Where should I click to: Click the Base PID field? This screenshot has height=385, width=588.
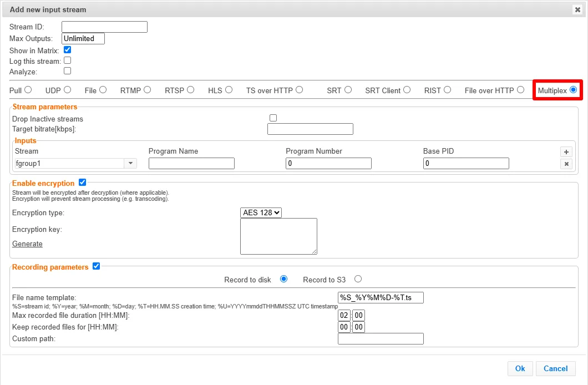point(466,164)
